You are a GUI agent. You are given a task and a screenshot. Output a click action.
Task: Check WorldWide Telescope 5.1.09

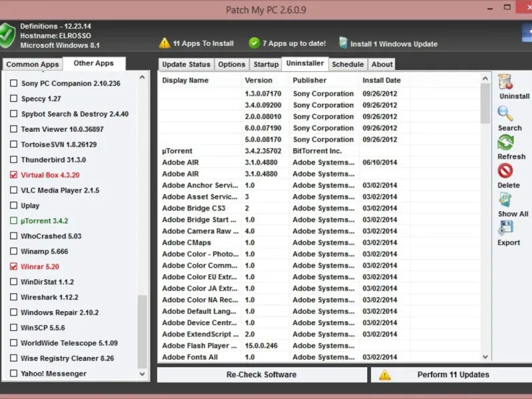click(13, 342)
